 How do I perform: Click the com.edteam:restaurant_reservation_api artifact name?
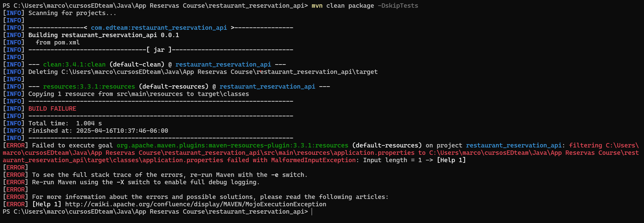pyautogui.click(x=159, y=28)
